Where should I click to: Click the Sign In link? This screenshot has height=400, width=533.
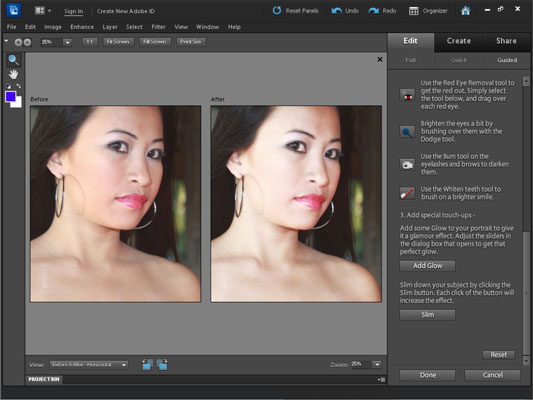tap(73, 11)
